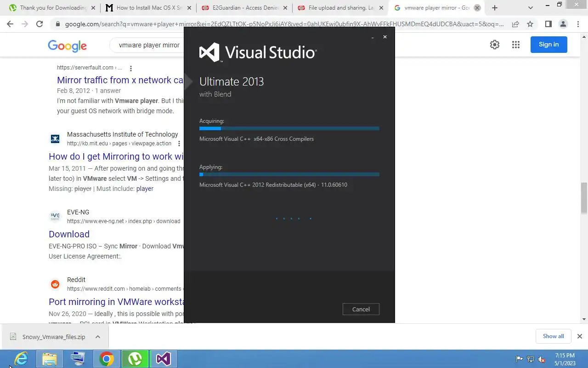Viewport: 588px width, 368px height.
Task: Close the vmware player mirror tab
Action: click(477, 8)
